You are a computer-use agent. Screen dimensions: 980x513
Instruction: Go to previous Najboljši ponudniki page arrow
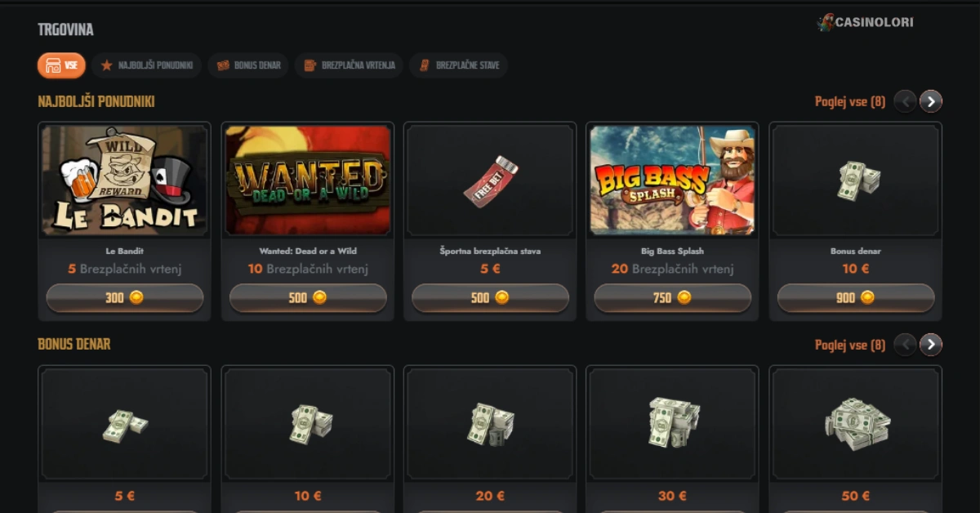(x=905, y=101)
